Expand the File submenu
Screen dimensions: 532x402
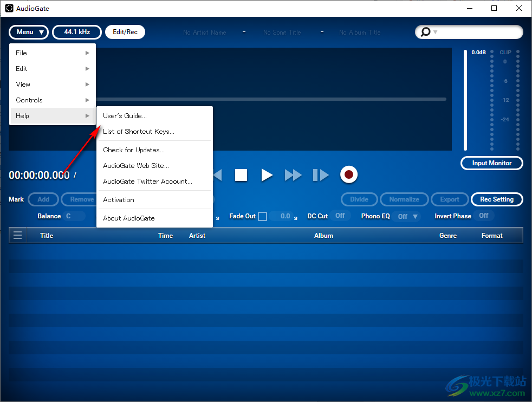pyautogui.click(x=52, y=53)
